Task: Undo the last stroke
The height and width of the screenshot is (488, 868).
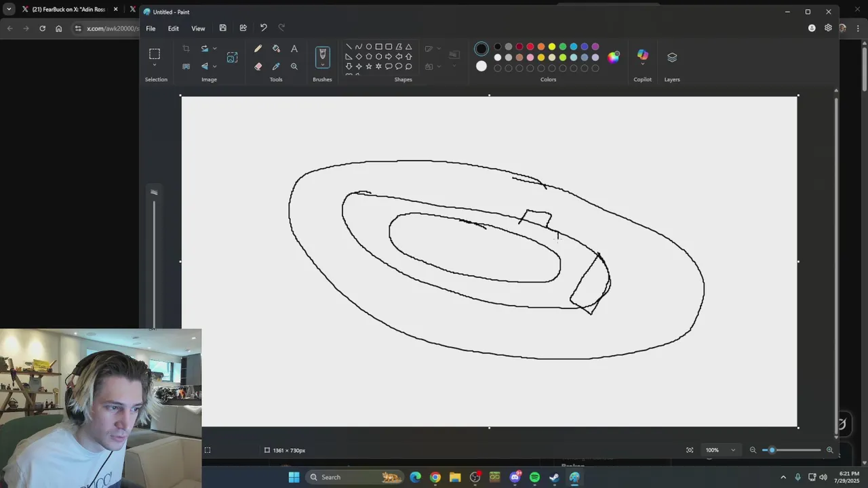Action: coord(263,28)
